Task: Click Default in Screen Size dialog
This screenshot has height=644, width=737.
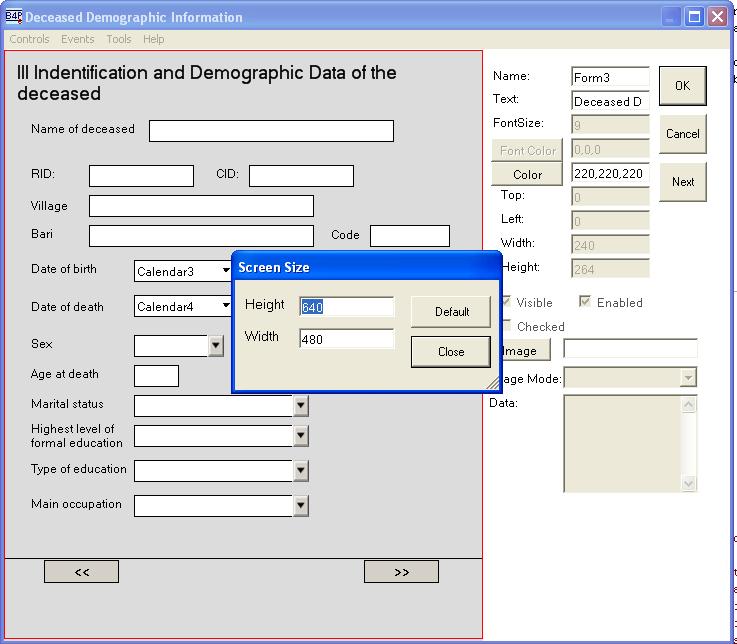Action: click(x=451, y=312)
